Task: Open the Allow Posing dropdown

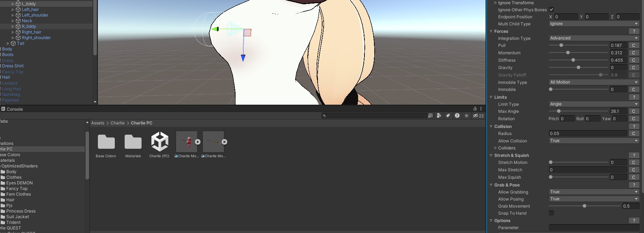Action: point(594,199)
